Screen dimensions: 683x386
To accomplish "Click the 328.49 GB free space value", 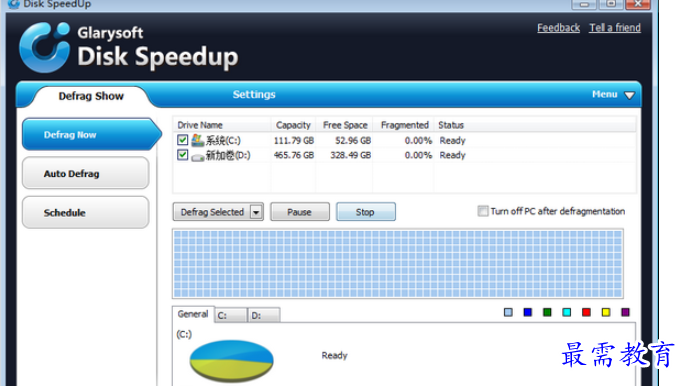I will (x=351, y=155).
